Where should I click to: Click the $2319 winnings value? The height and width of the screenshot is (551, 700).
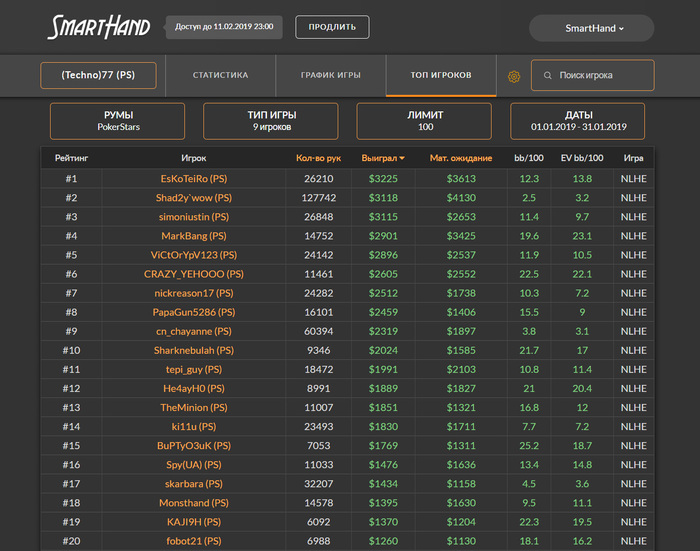[x=383, y=331]
